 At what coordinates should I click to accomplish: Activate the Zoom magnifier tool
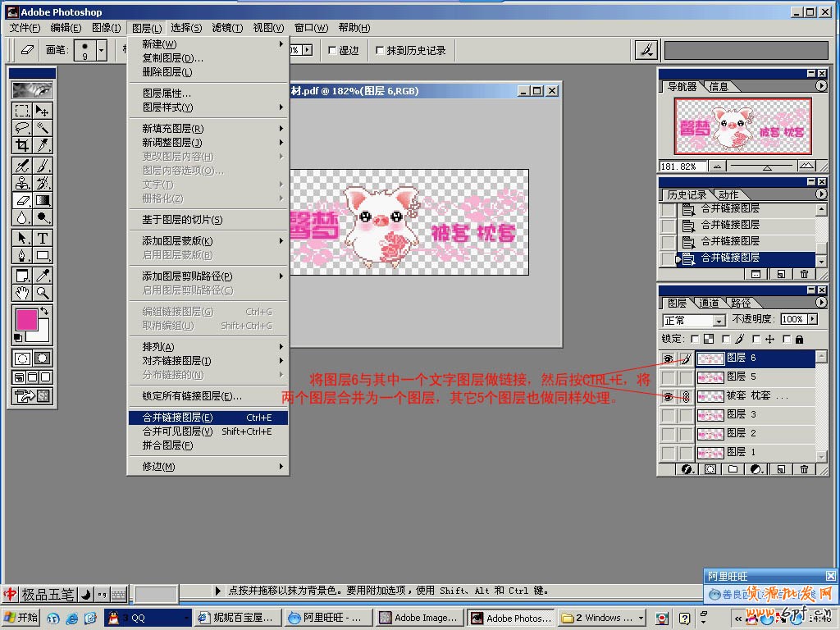tap(43, 293)
